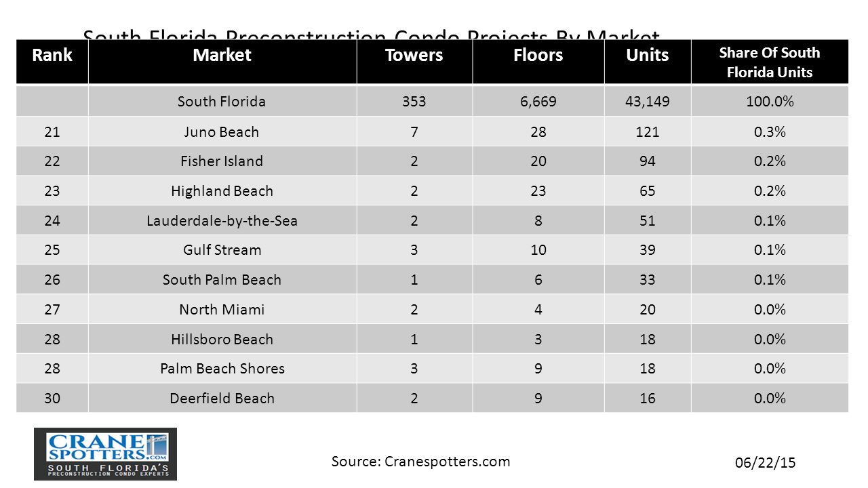868x488 pixels.
Task: Click the CraneSpotters logo image
Action: coord(105,454)
